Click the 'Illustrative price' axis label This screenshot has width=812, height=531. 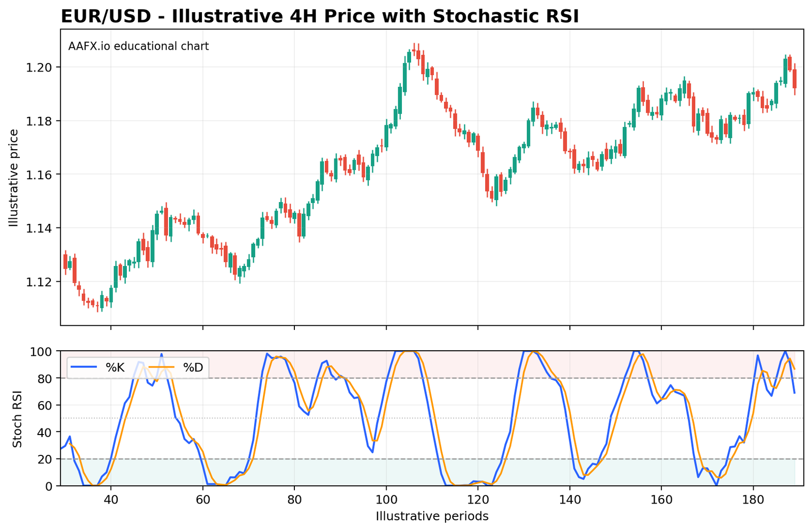(13, 178)
